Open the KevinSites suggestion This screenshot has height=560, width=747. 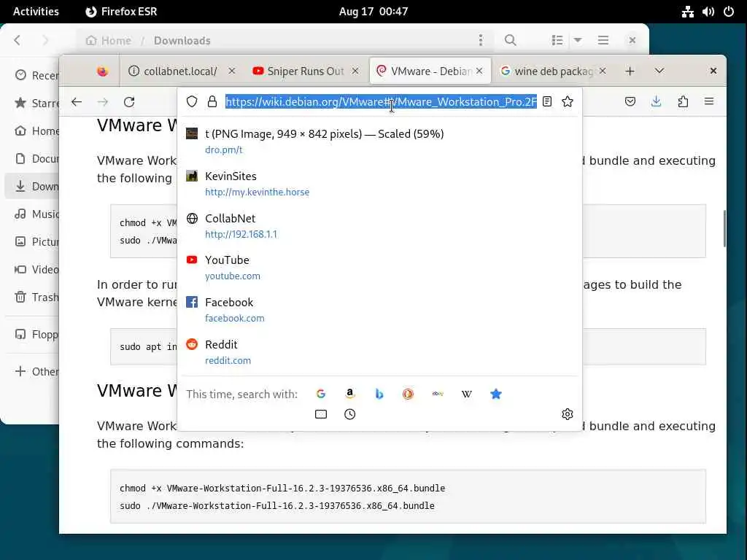tap(379, 183)
